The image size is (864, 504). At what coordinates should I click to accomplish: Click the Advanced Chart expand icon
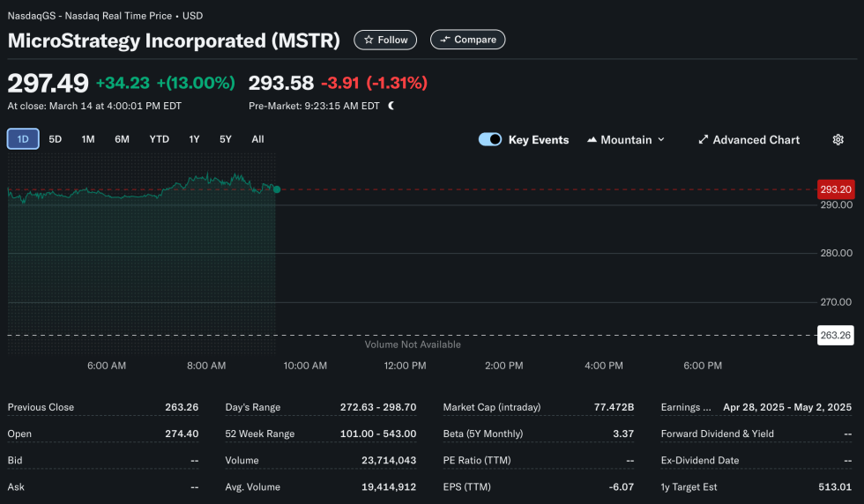tap(703, 140)
